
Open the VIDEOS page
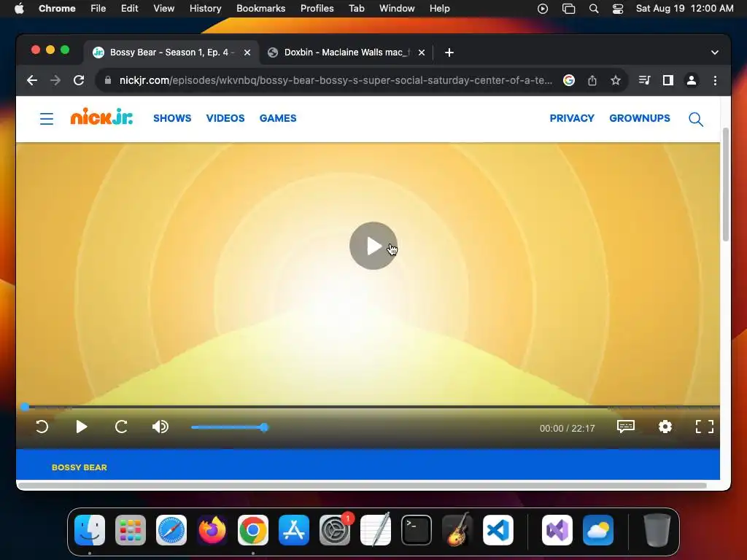coord(225,118)
